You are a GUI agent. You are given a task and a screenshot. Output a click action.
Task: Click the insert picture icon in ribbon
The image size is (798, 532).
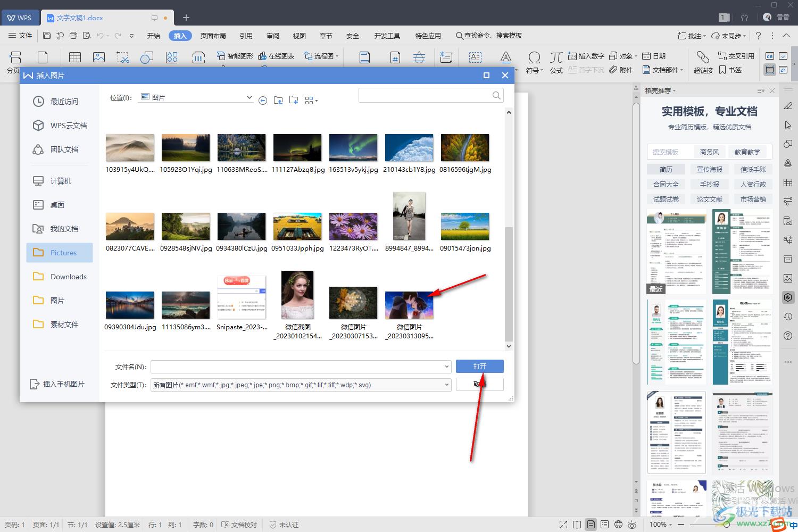point(99,57)
